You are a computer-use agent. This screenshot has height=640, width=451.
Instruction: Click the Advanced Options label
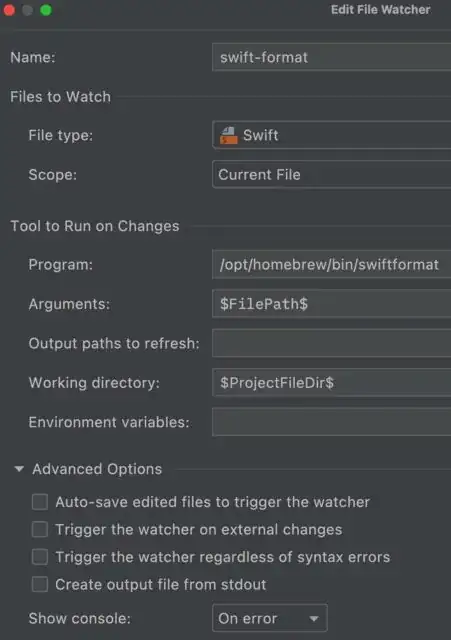click(x=97, y=469)
